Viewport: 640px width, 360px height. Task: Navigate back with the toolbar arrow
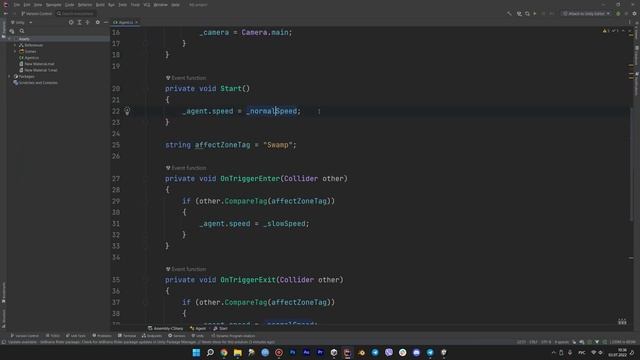pos(6,13)
